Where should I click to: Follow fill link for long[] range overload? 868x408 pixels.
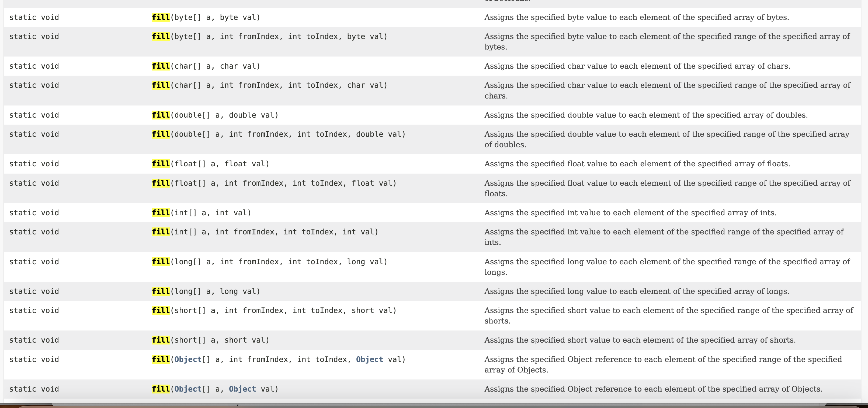[x=161, y=262]
